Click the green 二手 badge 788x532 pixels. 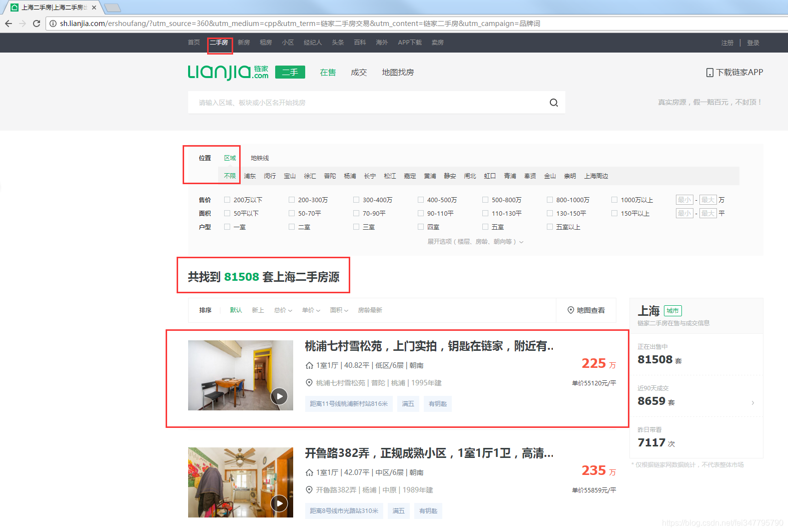coord(290,73)
